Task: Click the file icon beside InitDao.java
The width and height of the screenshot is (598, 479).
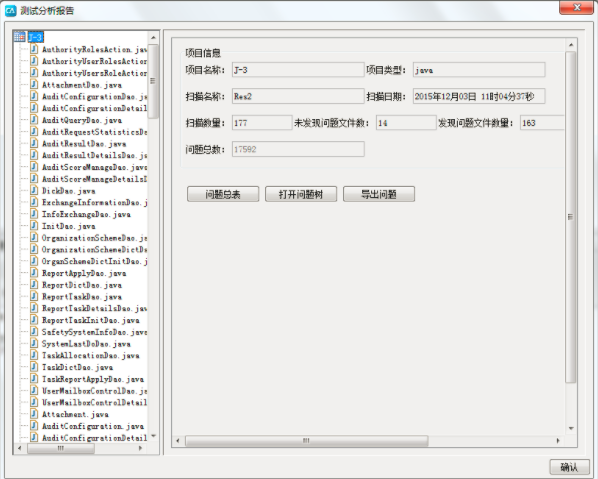Action: pos(34,226)
